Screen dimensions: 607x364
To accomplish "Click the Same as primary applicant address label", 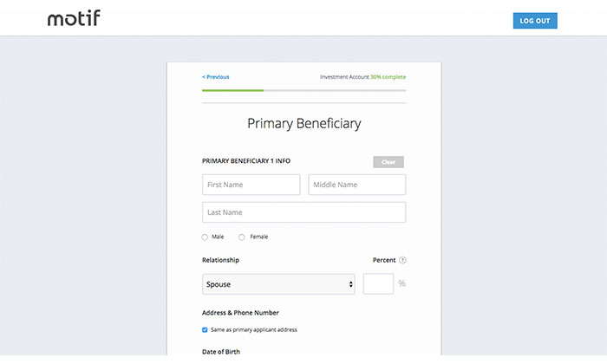I will click(254, 330).
